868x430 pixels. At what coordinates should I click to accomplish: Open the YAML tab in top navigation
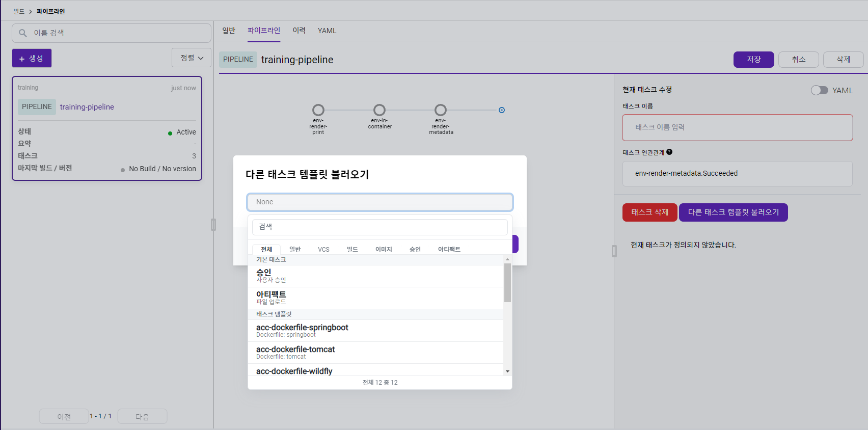coord(327,31)
